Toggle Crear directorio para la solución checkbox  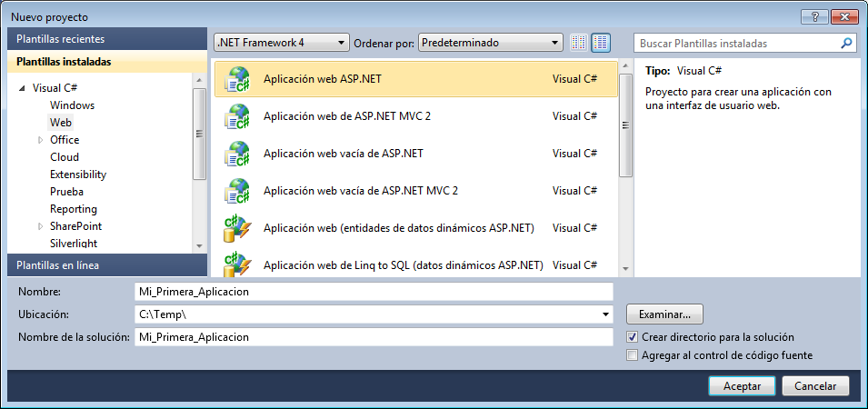click(633, 337)
